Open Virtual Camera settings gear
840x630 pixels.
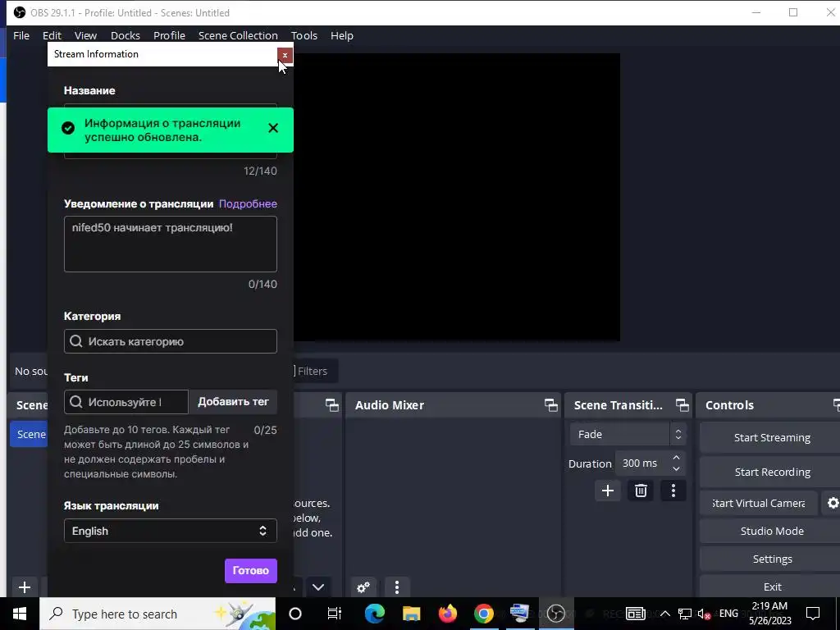tap(833, 503)
